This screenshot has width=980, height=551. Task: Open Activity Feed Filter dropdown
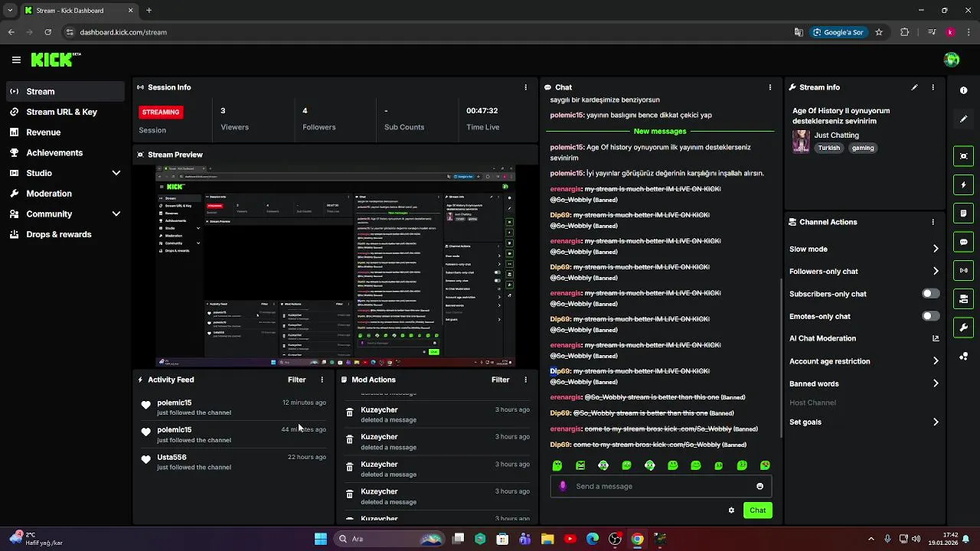(x=297, y=380)
